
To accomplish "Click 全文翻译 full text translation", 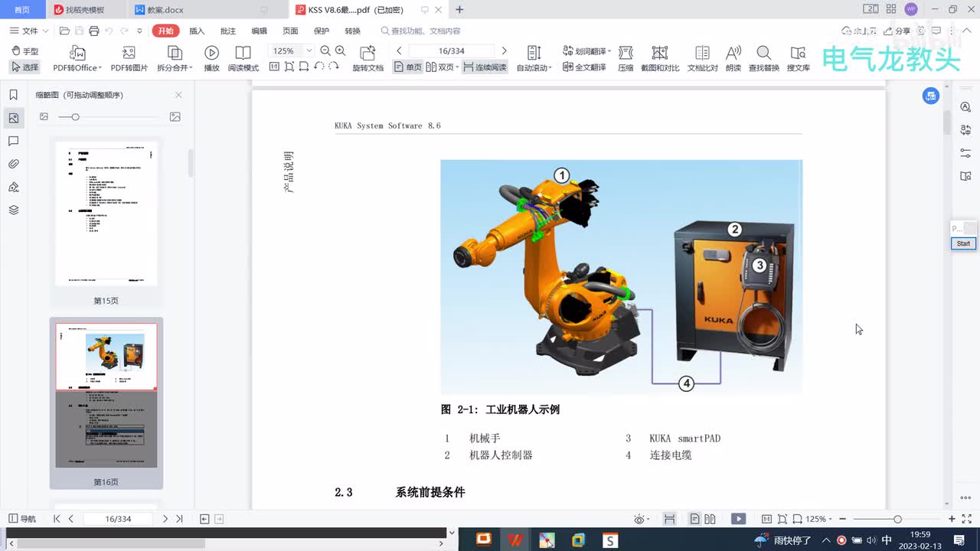I will pyautogui.click(x=584, y=67).
